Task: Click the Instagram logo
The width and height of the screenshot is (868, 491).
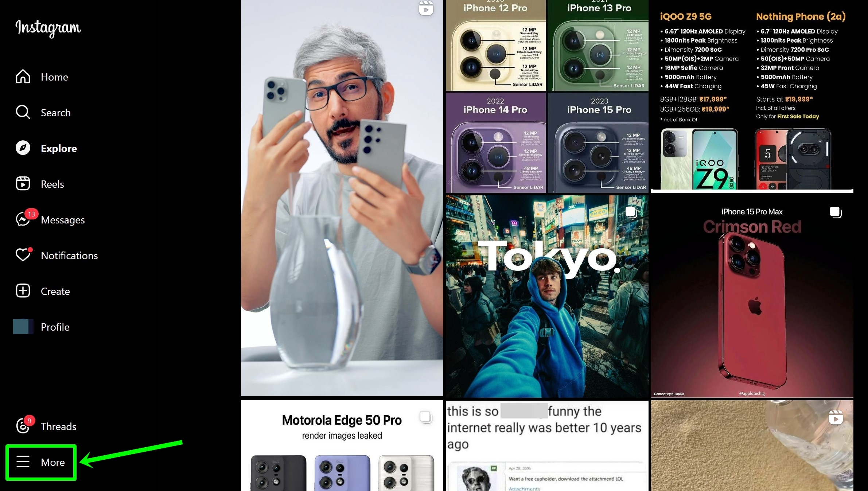Action: 48,28
